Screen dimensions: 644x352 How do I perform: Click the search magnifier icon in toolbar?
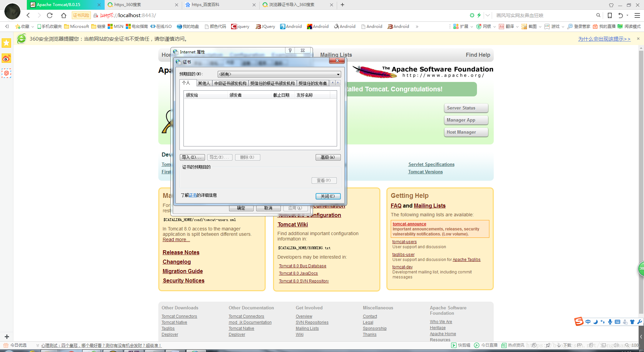click(598, 15)
